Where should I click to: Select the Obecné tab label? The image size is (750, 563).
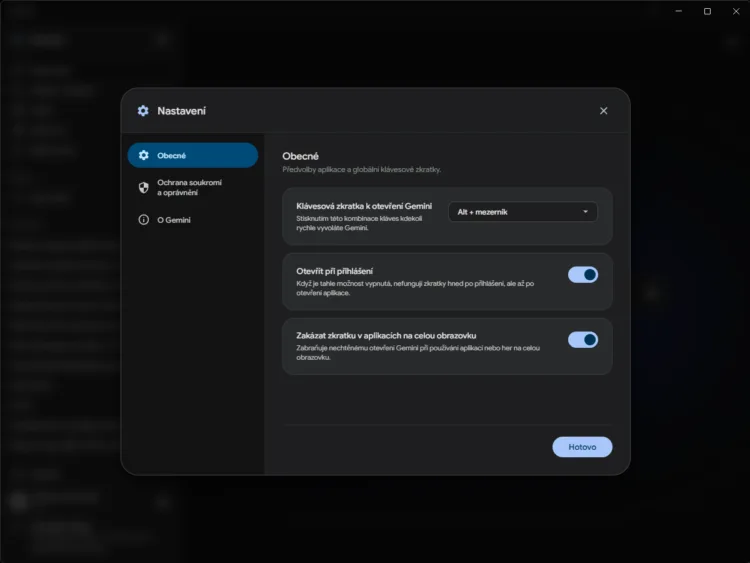[171, 155]
